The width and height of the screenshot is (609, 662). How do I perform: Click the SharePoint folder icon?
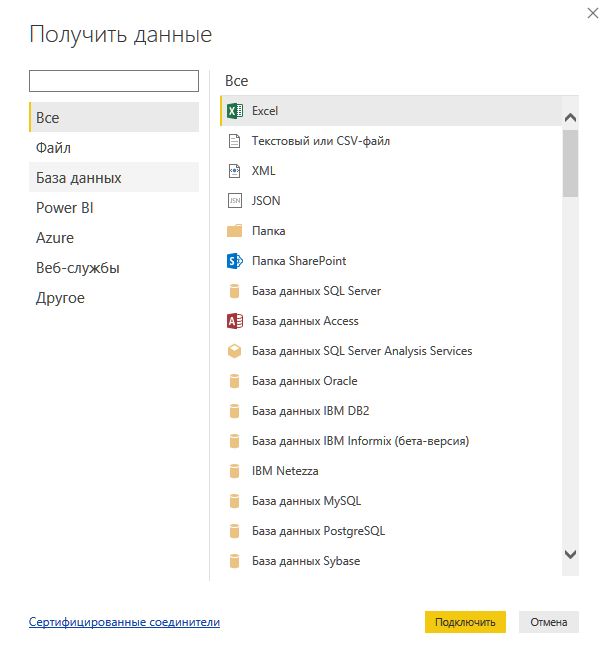point(234,261)
